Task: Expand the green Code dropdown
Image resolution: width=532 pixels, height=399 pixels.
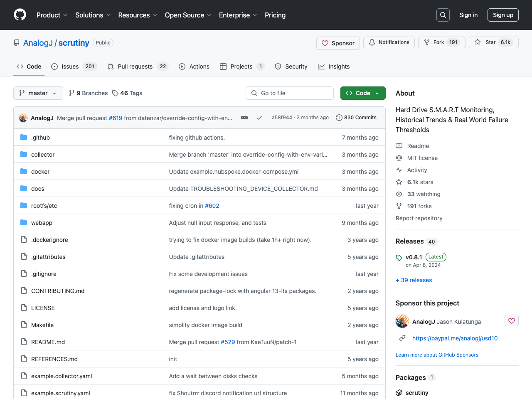Action: (363, 93)
